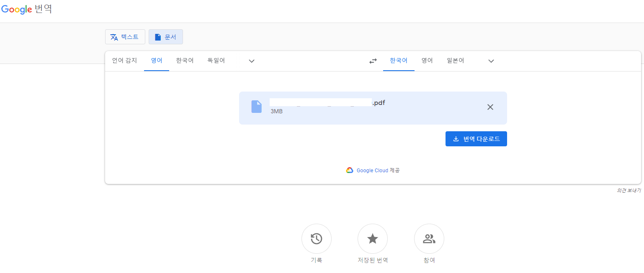Image resolution: width=644 pixels, height=273 pixels.
Task: Click the 번역 header text
Action: (x=44, y=9)
